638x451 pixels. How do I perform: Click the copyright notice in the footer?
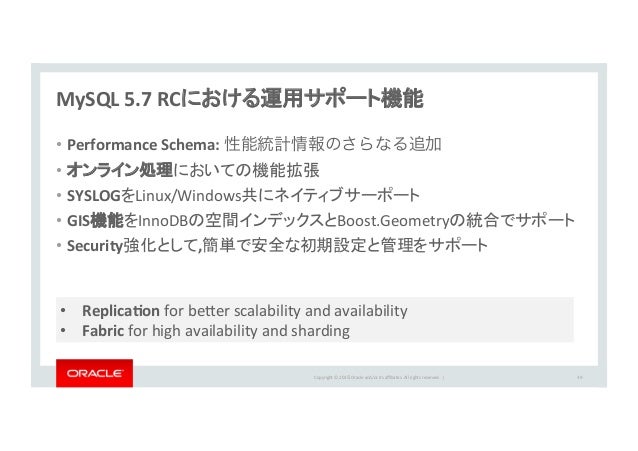376,378
